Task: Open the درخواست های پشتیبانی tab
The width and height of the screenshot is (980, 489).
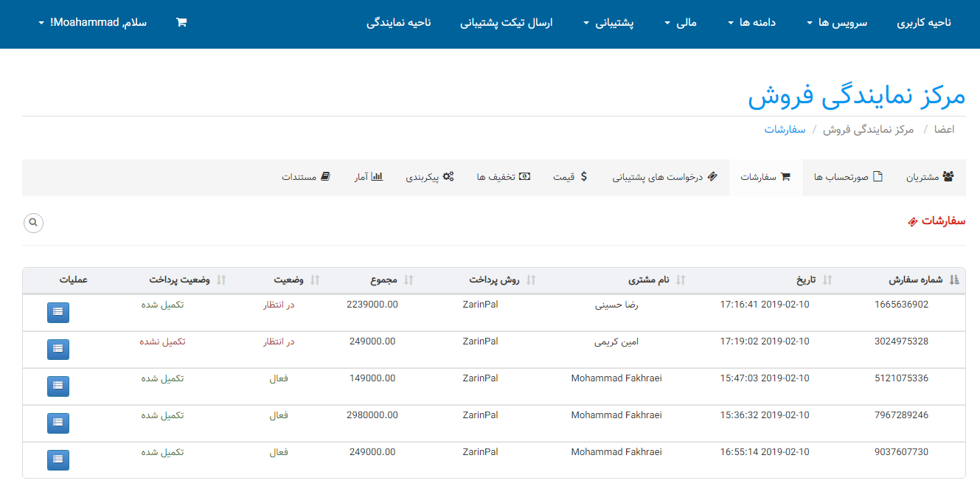Action: [664, 177]
